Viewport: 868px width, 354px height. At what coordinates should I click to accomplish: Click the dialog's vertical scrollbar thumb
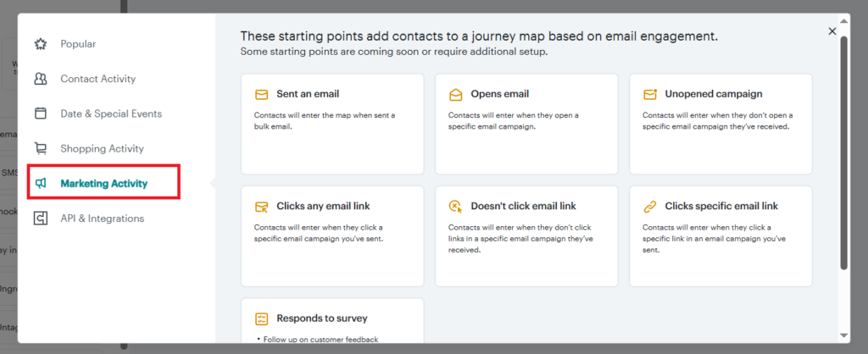[843, 152]
